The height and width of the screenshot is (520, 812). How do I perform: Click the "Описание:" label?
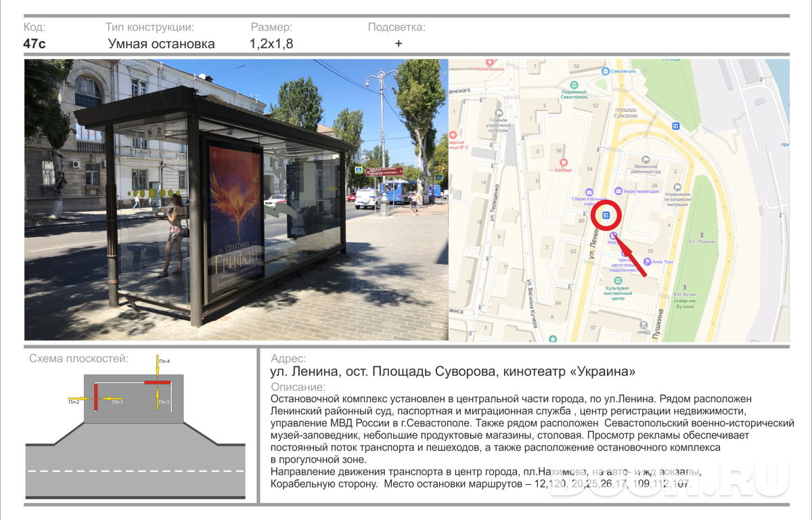click(x=298, y=387)
